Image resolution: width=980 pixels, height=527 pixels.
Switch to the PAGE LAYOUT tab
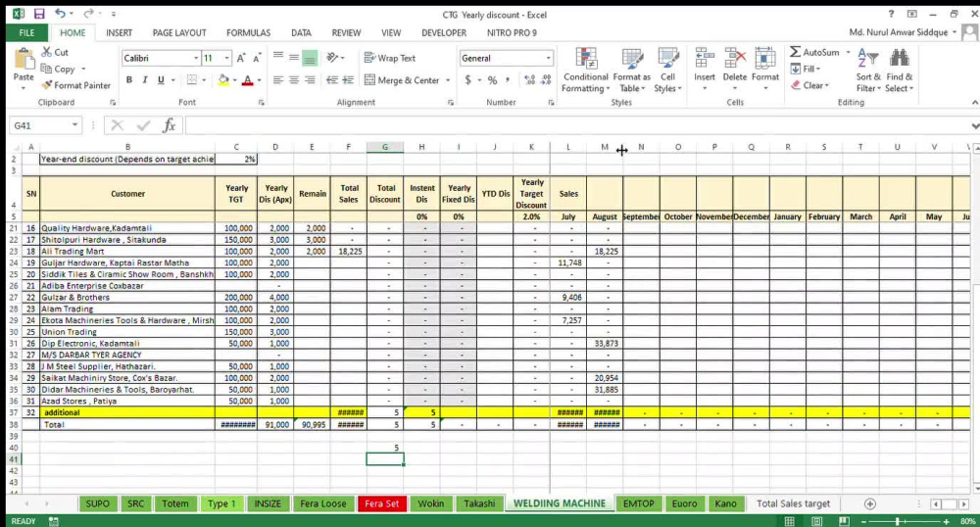179,32
